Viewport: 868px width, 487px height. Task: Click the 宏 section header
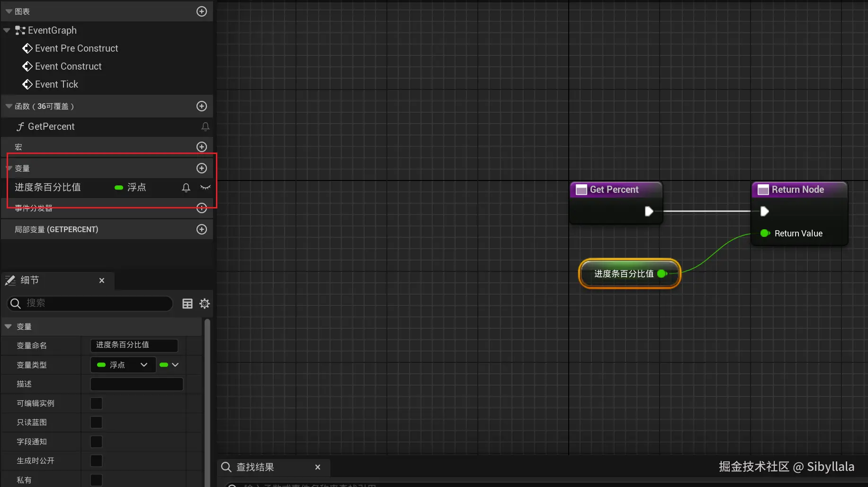[107, 147]
